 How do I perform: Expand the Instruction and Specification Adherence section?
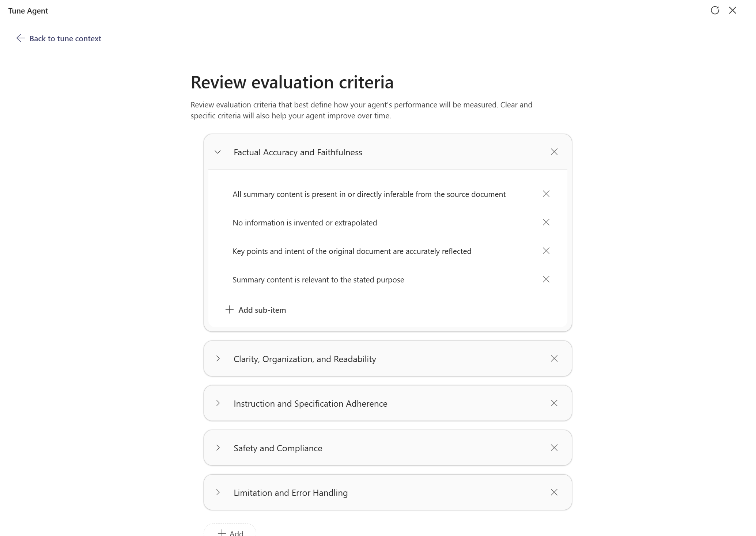point(218,403)
